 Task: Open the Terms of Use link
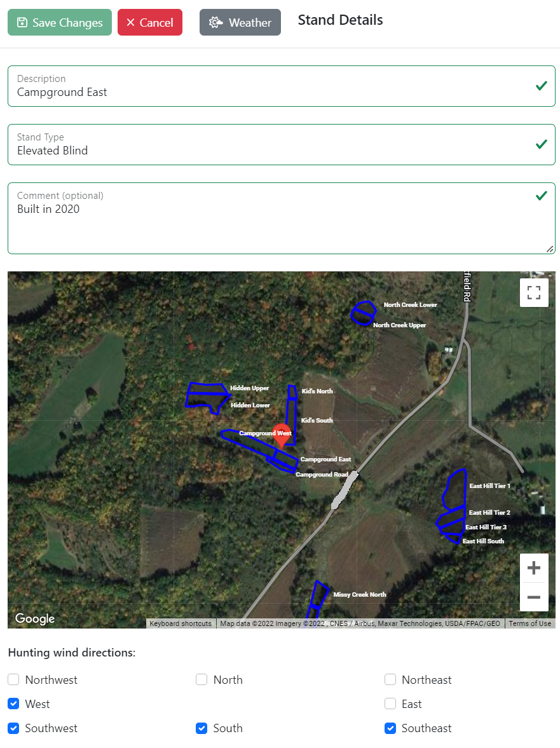(529, 623)
